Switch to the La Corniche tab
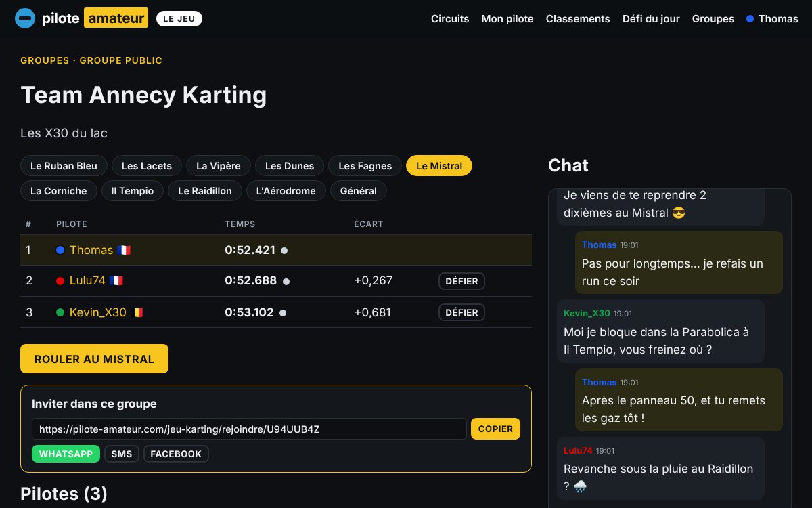The image size is (812, 508). 59,191
